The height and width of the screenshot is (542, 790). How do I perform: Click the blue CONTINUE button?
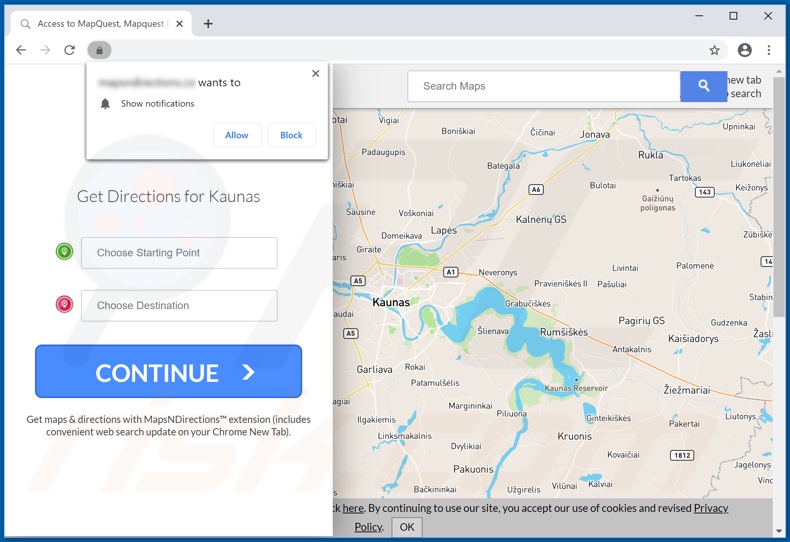tap(168, 372)
